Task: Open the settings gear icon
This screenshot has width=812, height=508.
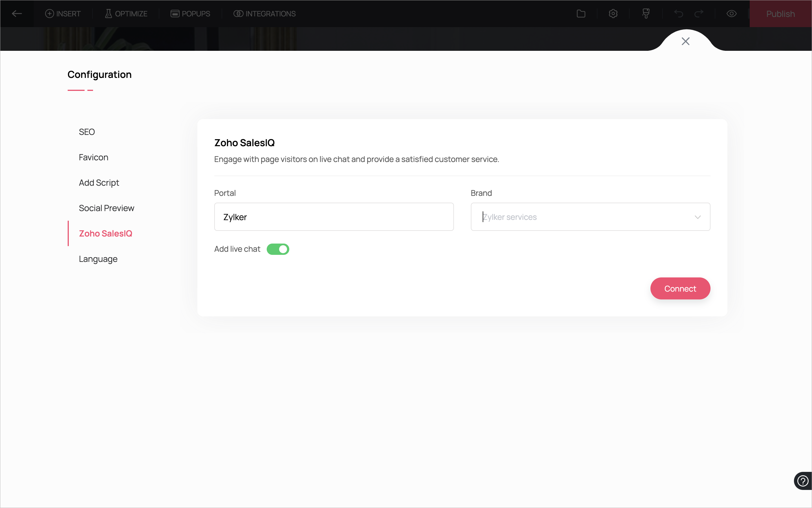Action: pos(613,14)
